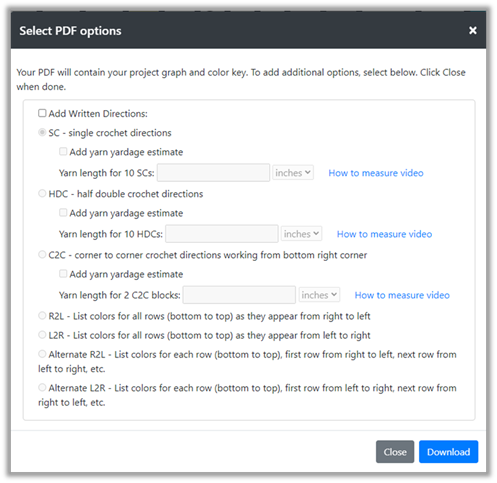This screenshot has width=497, height=483.
Task: Open How to measure video link for HDCs
Action: pyautogui.click(x=384, y=234)
